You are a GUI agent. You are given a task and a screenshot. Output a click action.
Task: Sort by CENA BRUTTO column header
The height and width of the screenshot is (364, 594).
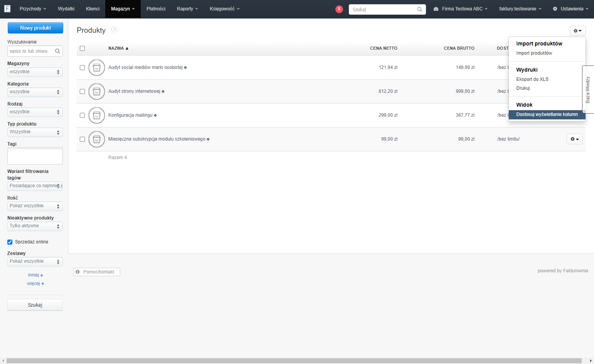[459, 49]
